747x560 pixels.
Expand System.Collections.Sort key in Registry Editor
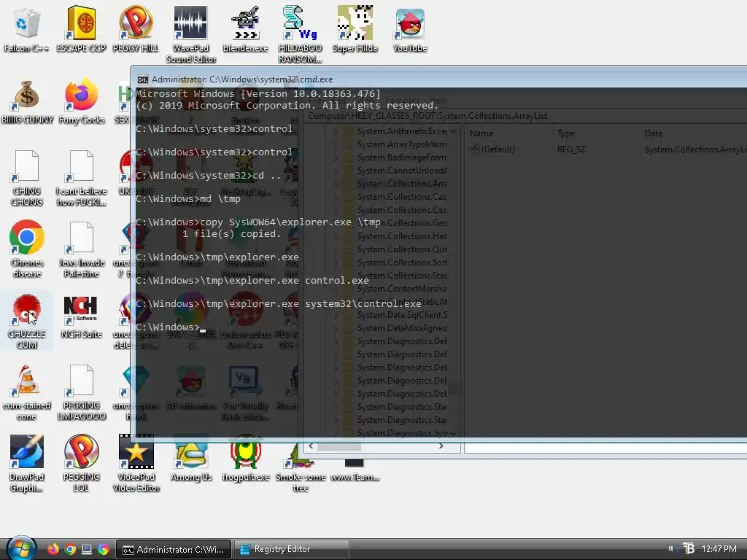tap(336, 262)
